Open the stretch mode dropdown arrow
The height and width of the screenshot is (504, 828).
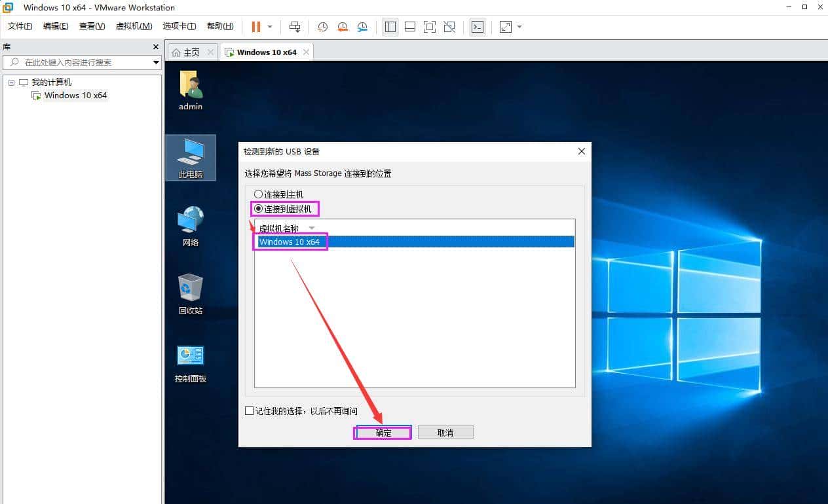coord(517,27)
